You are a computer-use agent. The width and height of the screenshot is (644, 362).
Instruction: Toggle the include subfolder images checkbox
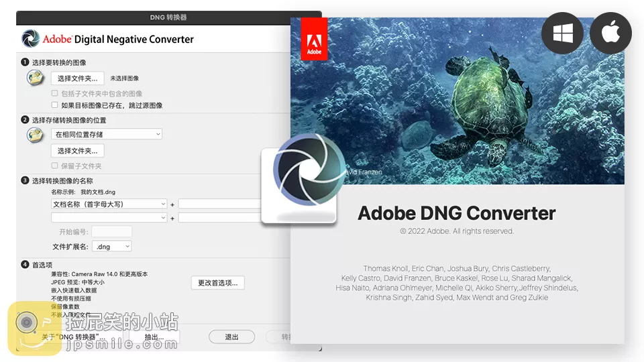[x=55, y=94]
